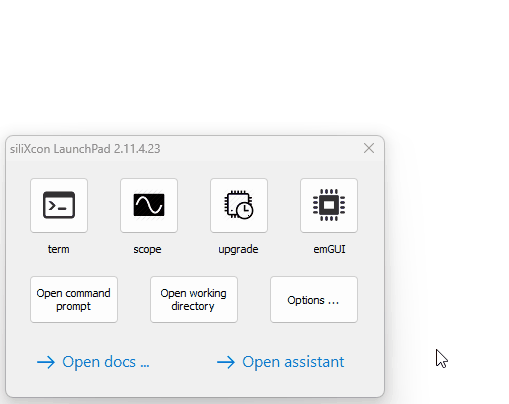Click the version number 2.11.4.23 in title
509x404 pixels.
(x=137, y=149)
